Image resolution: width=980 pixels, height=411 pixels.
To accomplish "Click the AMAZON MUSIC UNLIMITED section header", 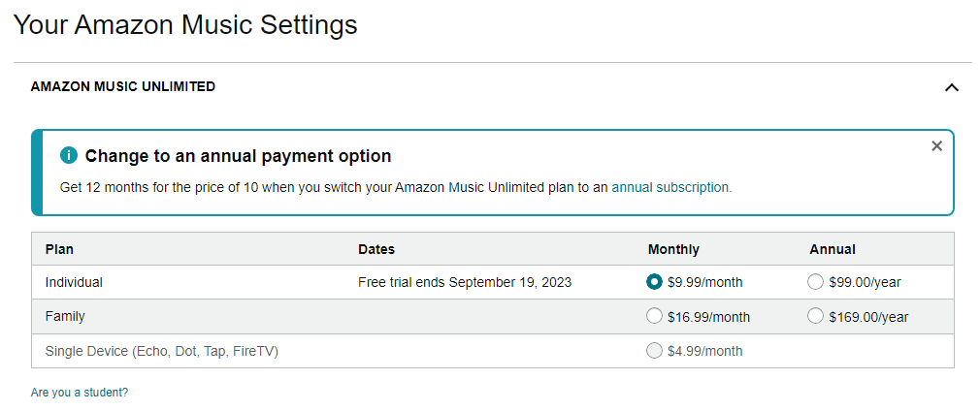I will tap(123, 87).
